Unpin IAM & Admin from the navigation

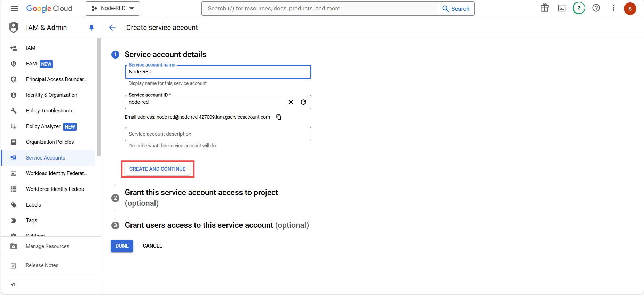[92, 28]
